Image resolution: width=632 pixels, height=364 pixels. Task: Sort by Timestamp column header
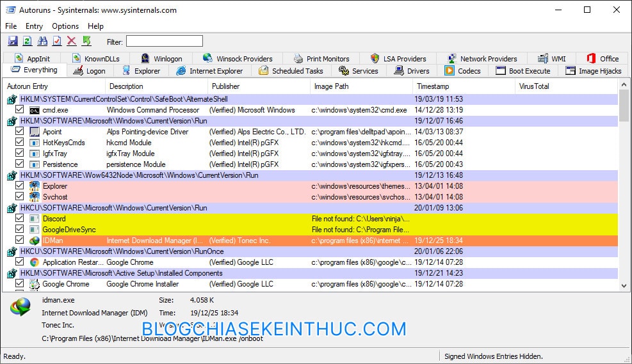pos(464,86)
